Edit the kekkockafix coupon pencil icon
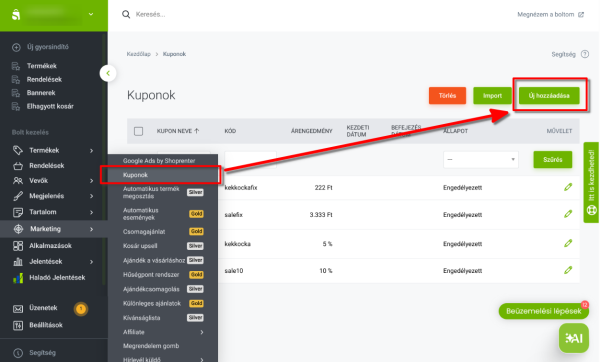 coord(568,187)
